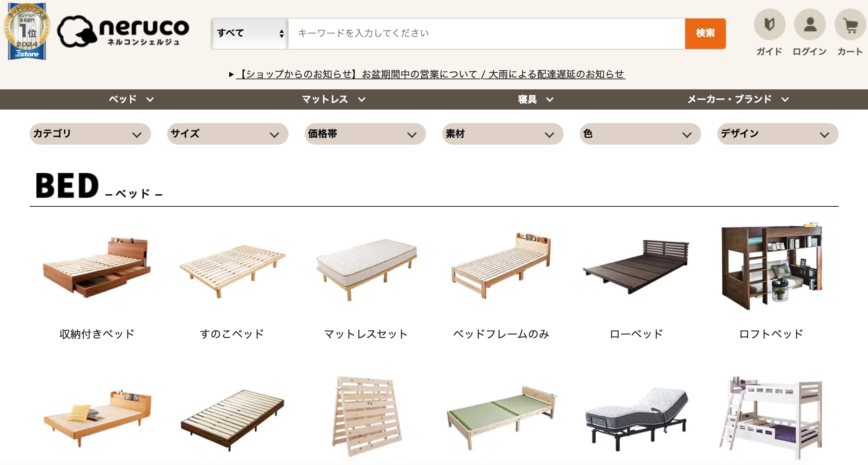
Task: Open the カート shopping cart icon
Action: tap(850, 24)
